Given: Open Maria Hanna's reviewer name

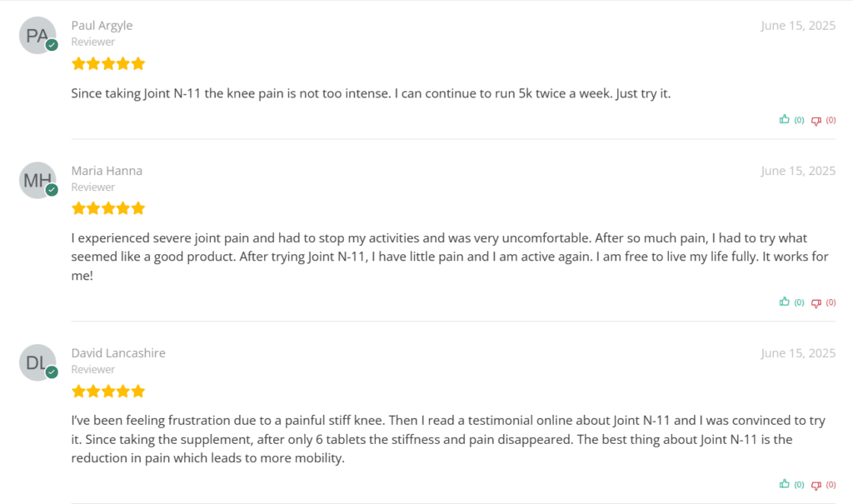Looking at the screenshot, I should (x=107, y=171).
